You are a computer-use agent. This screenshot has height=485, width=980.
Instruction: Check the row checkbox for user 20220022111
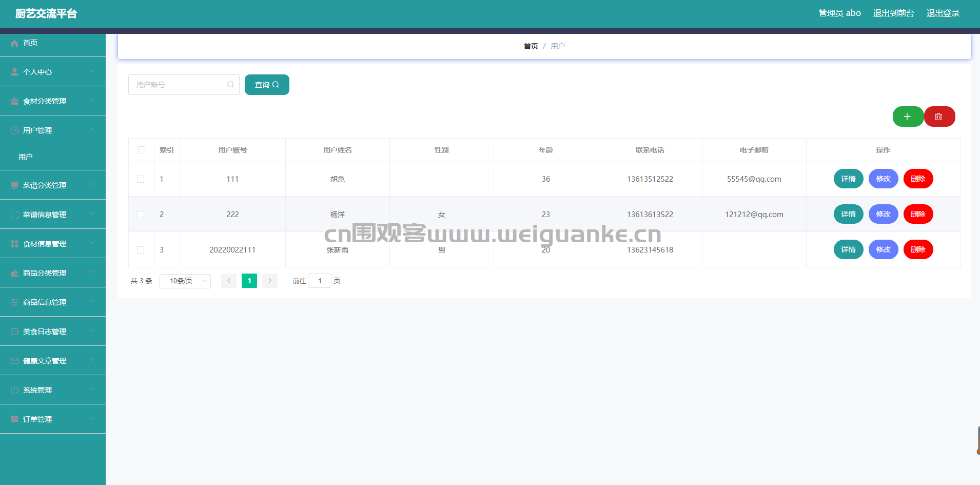point(141,250)
